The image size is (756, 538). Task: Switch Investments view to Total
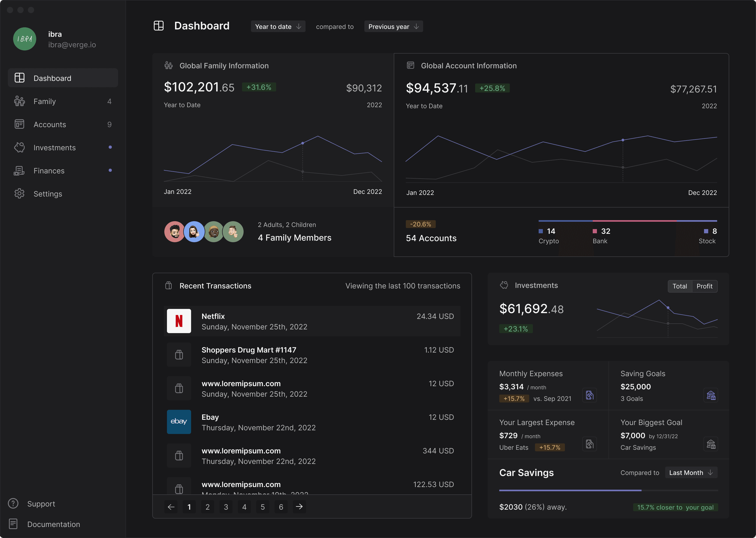pos(680,286)
